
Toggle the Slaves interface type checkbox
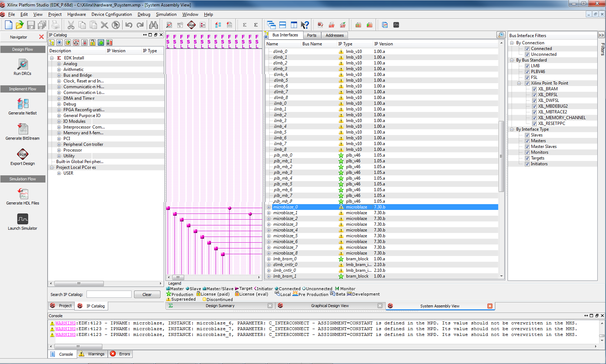tap(527, 135)
